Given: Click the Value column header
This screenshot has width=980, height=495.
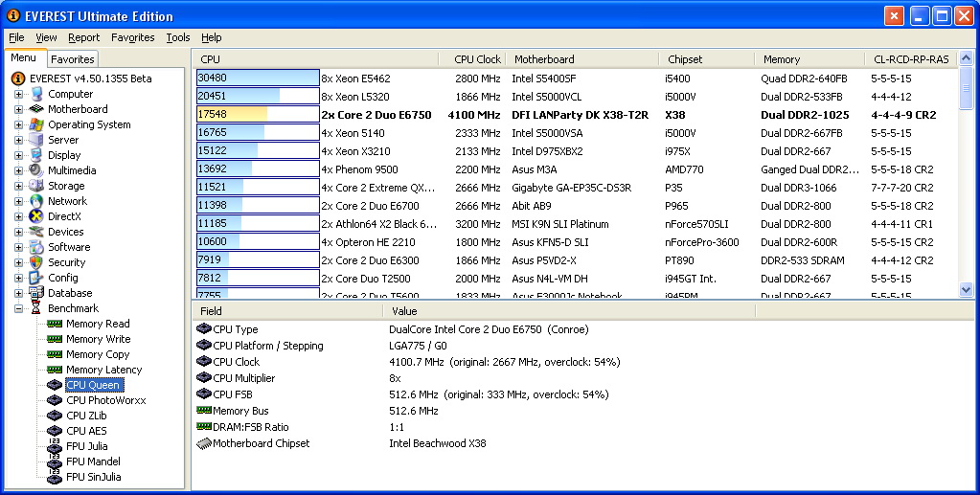Looking at the screenshot, I should (x=569, y=310).
